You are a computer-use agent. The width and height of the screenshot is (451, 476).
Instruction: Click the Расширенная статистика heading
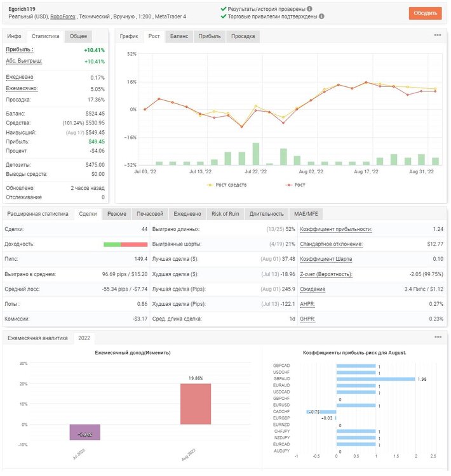(37, 214)
